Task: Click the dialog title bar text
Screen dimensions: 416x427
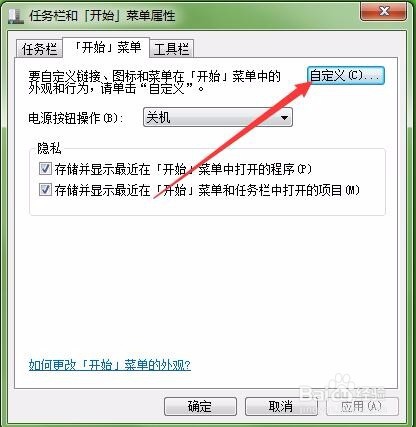Action: (x=102, y=16)
